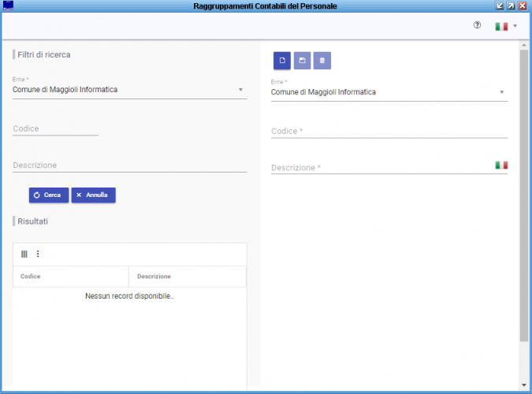
Task: Click the vertical scrollbar thumb
Action: click(x=524, y=195)
